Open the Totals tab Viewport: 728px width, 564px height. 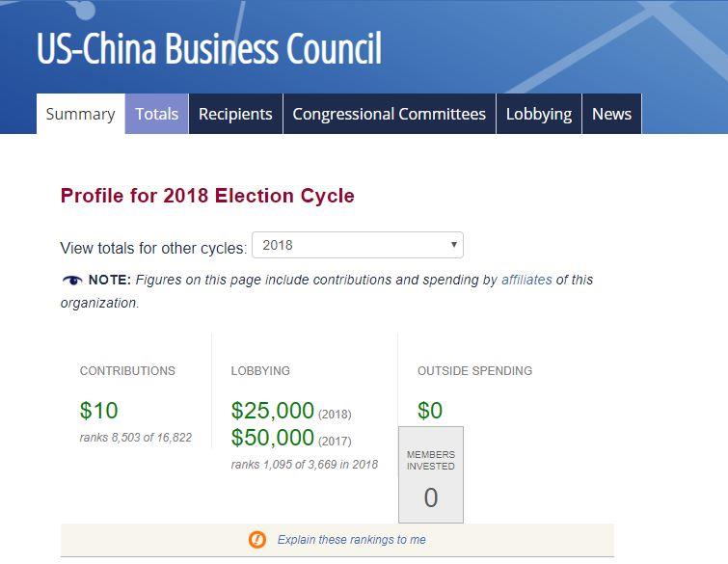[157, 114]
